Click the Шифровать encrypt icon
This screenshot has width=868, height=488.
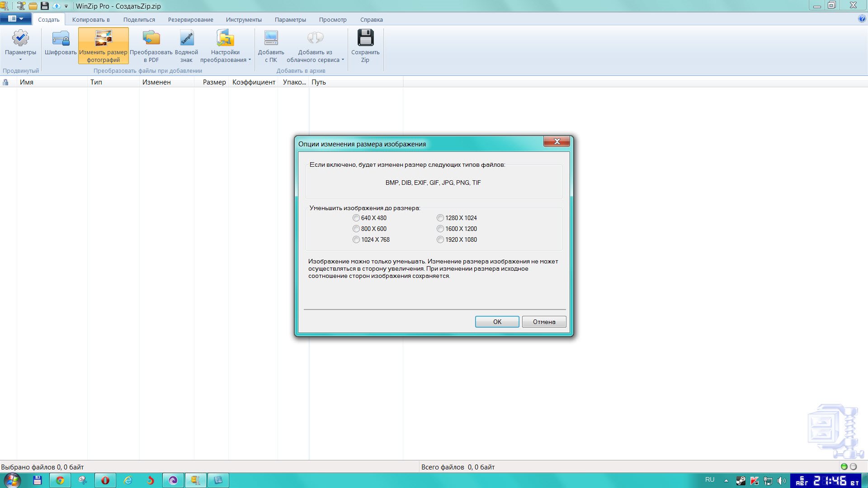click(61, 38)
